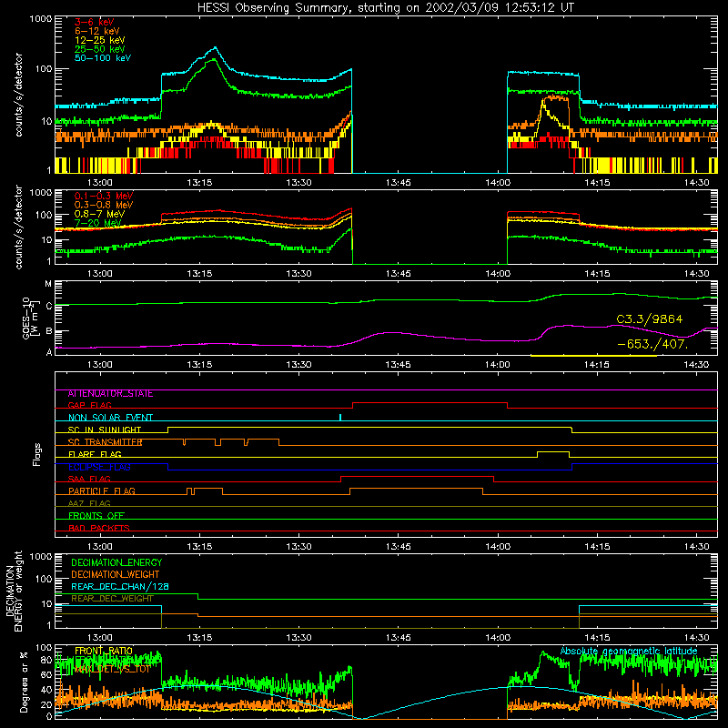
Task: Select the red 3-6 keV legend label
Action: [x=94, y=22]
